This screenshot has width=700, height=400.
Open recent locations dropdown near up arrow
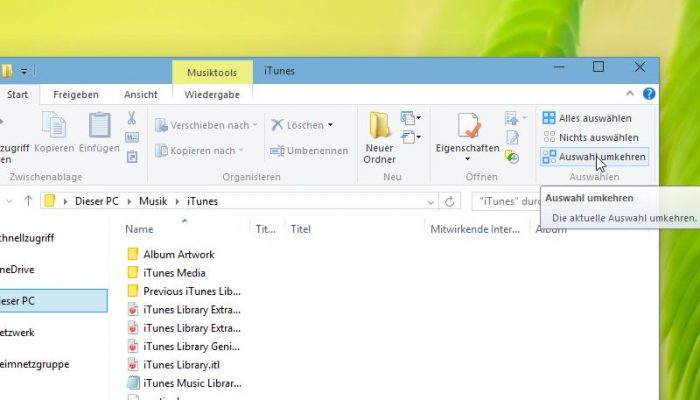pos(8,202)
